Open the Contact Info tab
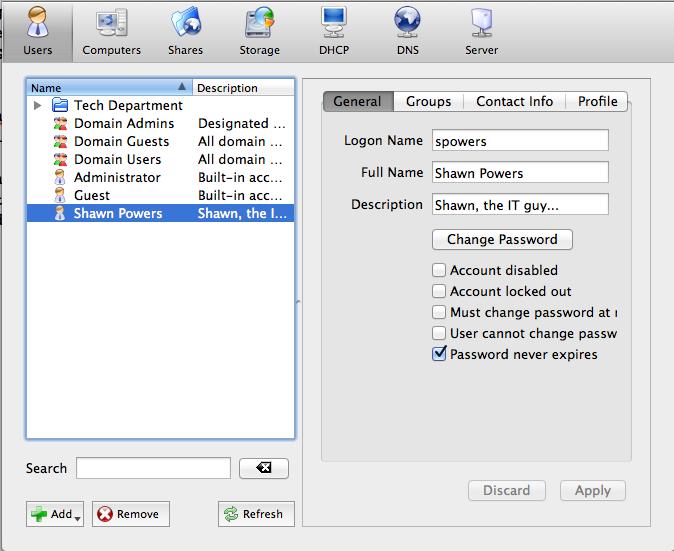 [514, 101]
